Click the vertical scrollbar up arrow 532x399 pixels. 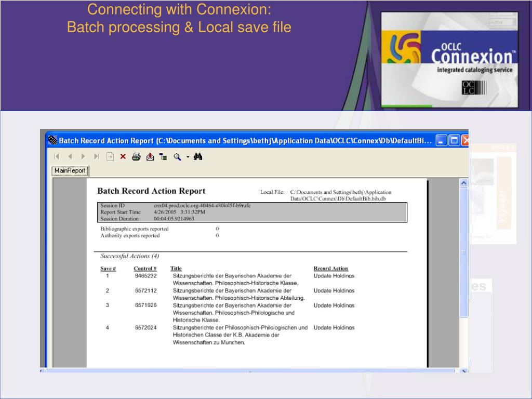click(x=464, y=183)
